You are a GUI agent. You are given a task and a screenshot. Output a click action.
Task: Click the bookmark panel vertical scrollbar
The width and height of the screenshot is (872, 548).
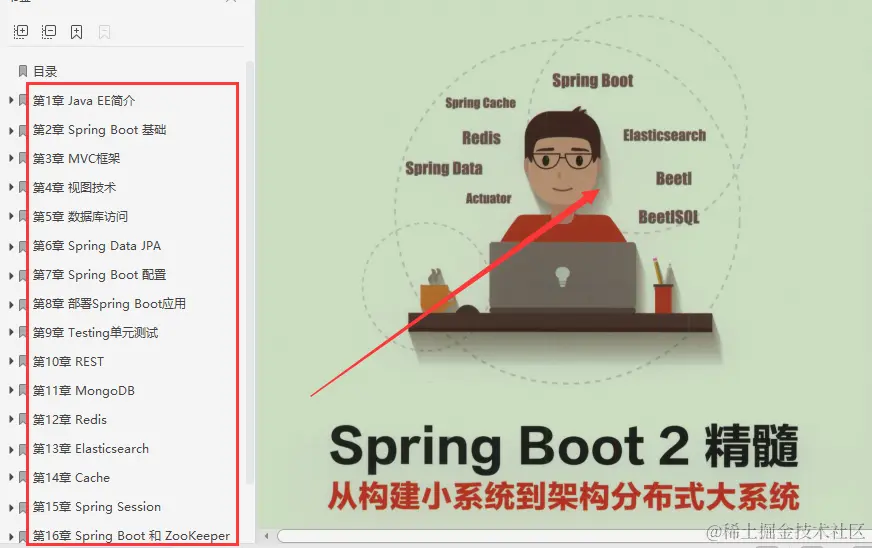click(x=250, y=273)
